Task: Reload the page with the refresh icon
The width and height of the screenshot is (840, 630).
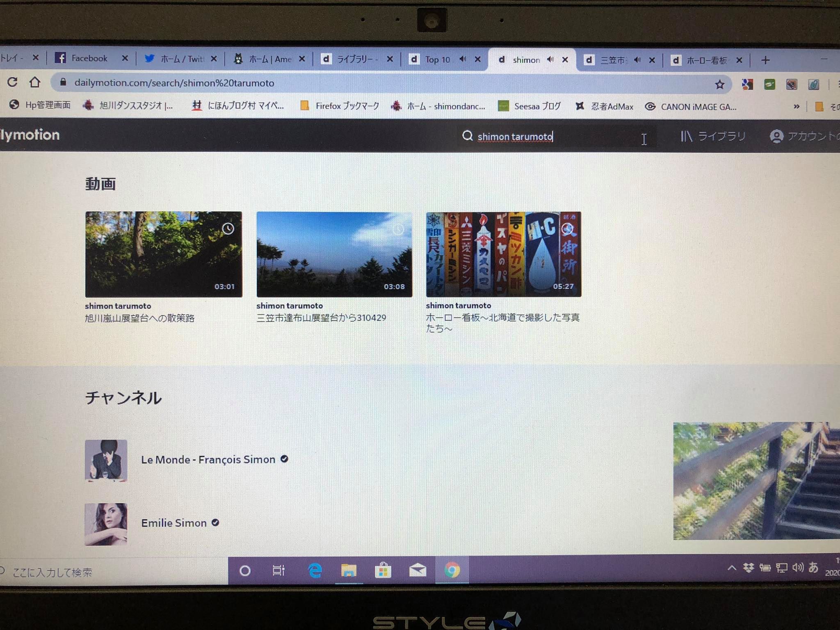Action: click(12, 82)
